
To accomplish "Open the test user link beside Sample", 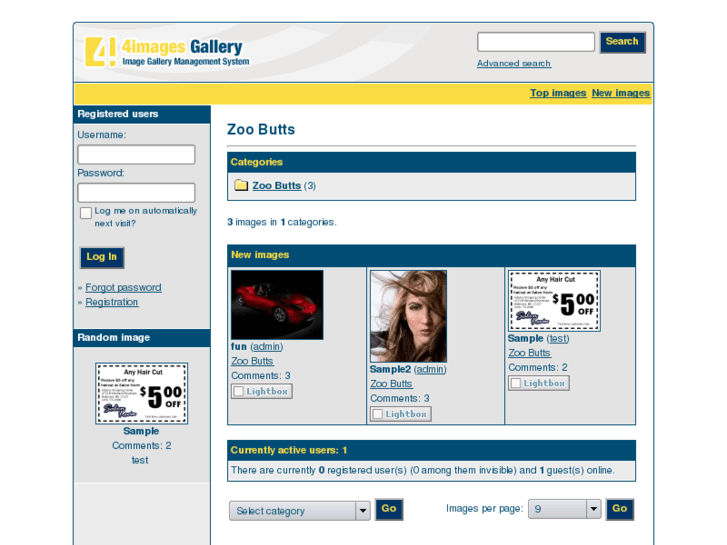I will point(558,339).
